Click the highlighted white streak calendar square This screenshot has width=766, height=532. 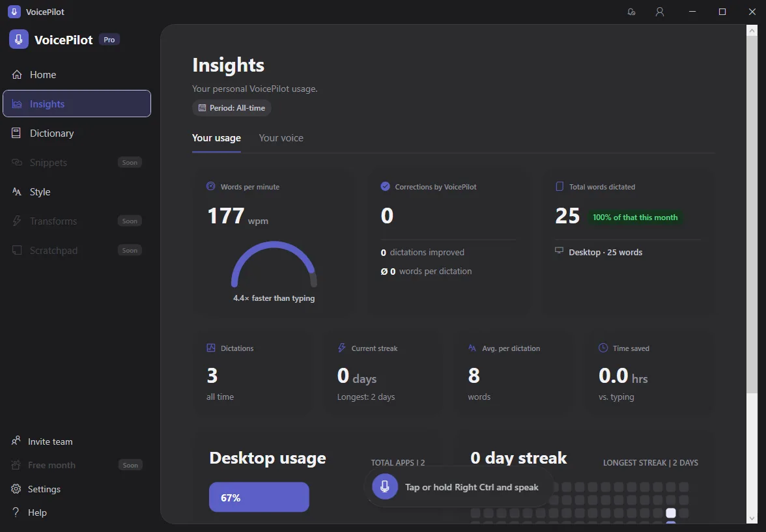coord(671,513)
